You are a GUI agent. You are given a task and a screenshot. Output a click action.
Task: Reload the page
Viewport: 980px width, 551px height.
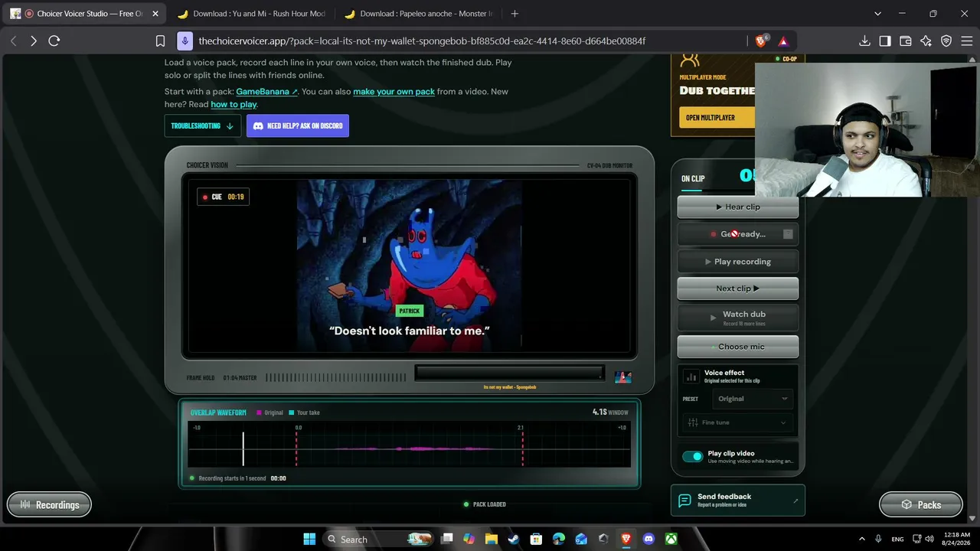click(x=54, y=41)
